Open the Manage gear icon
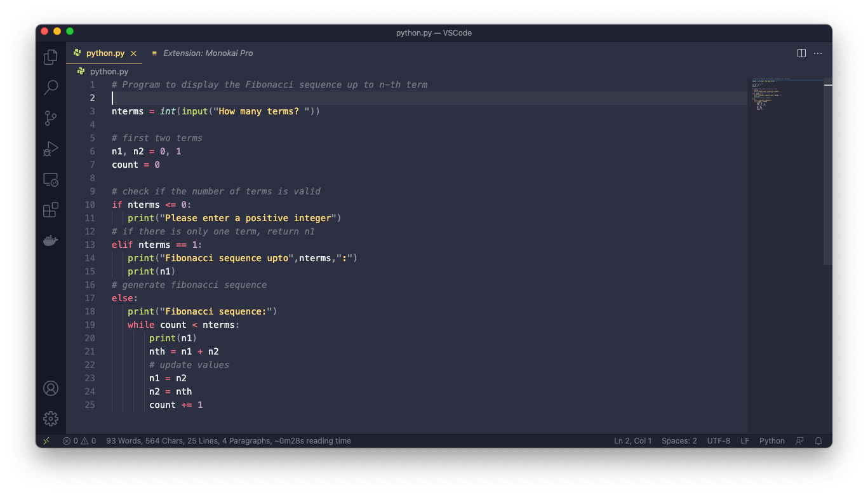This screenshot has height=495, width=868. pos(51,419)
